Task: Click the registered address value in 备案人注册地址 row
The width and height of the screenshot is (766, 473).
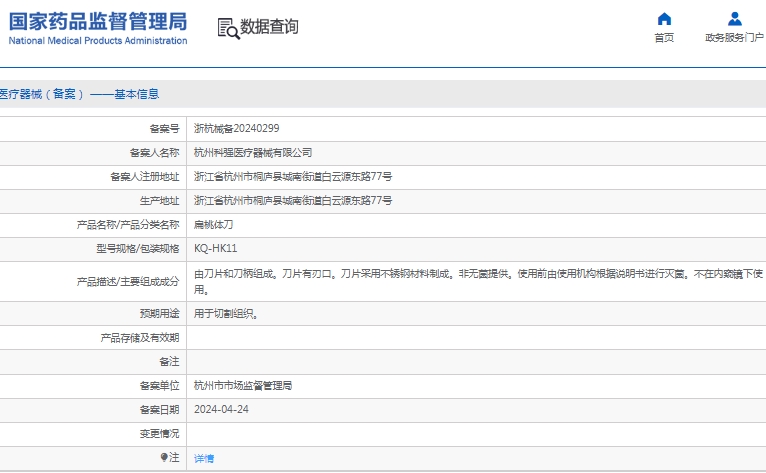Action: tap(293, 177)
